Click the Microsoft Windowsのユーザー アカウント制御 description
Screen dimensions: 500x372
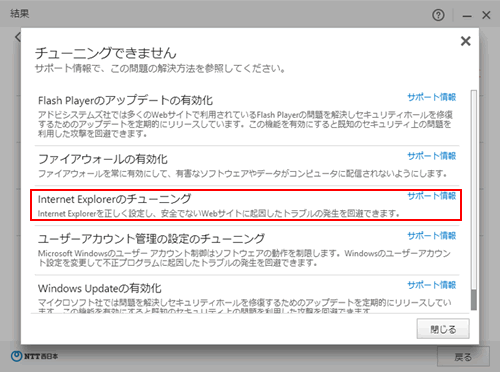244,258
